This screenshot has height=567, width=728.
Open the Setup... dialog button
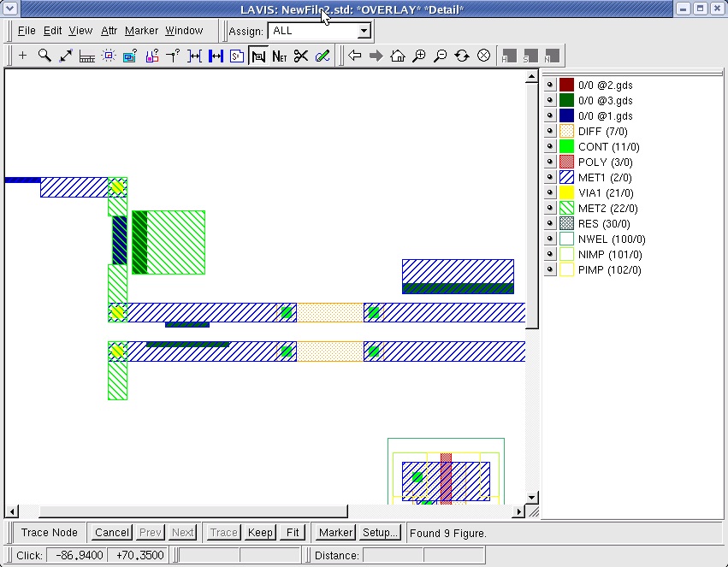[380, 532]
